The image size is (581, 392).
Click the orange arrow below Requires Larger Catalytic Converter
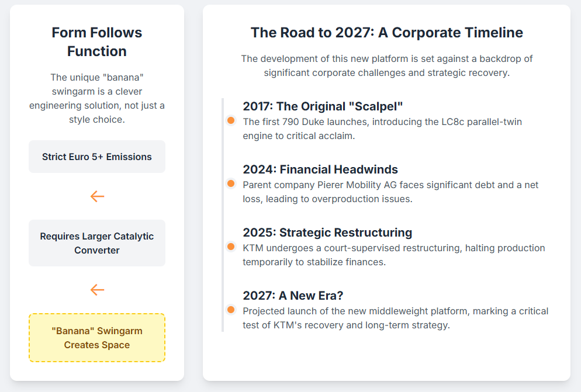pyautogui.click(x=97, y=290)
